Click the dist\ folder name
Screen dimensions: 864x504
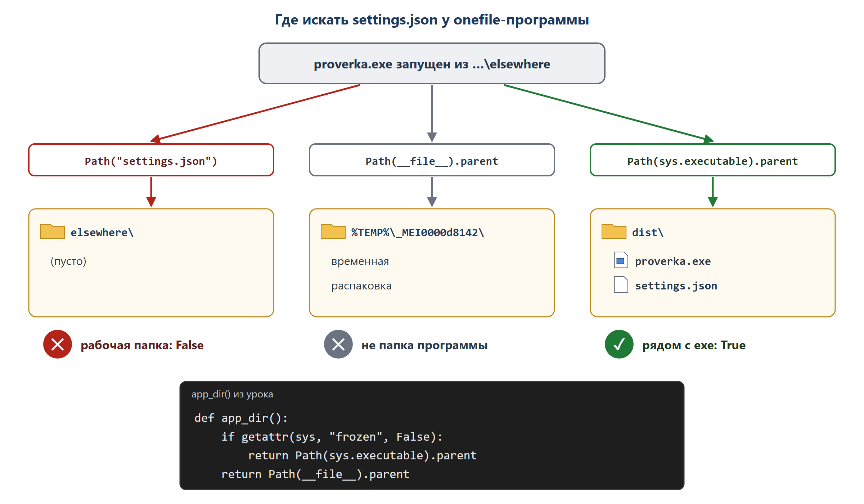point(648,233)
